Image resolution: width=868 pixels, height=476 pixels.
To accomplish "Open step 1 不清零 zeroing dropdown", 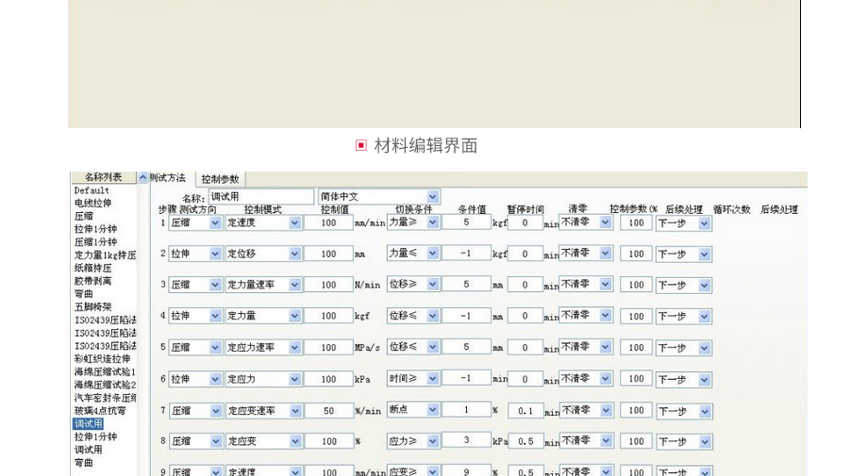I will pyautogui.click(x=606, y=222).
